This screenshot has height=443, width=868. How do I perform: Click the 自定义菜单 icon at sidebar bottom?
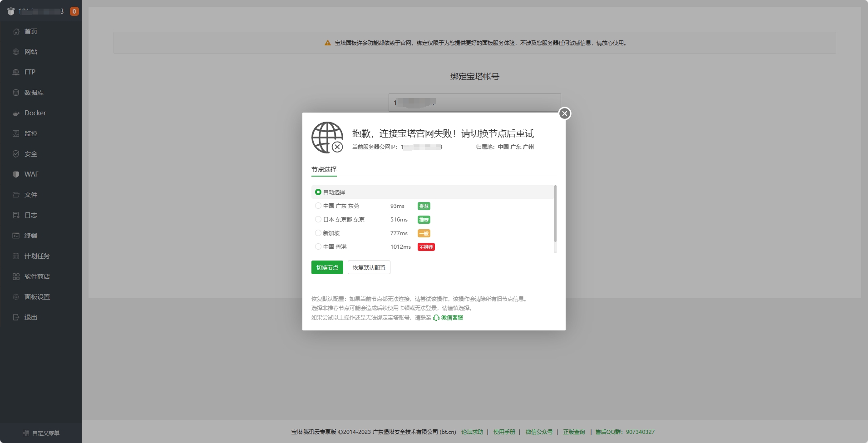(x=26, y=433)
